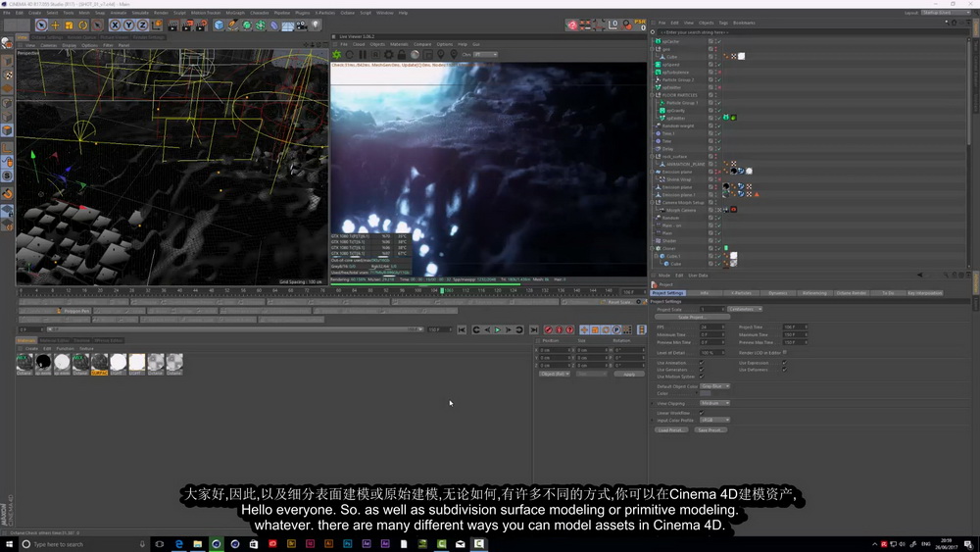Open the X-Particles menu
The image size is (980, 552).
[x=325, y=13]
